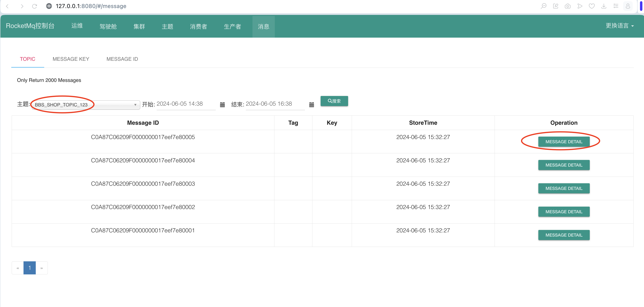Image resolution: width=644 pixels, height=307 pixels.
Task: Switch to the TOPIC tab
Action: [28, 59]
